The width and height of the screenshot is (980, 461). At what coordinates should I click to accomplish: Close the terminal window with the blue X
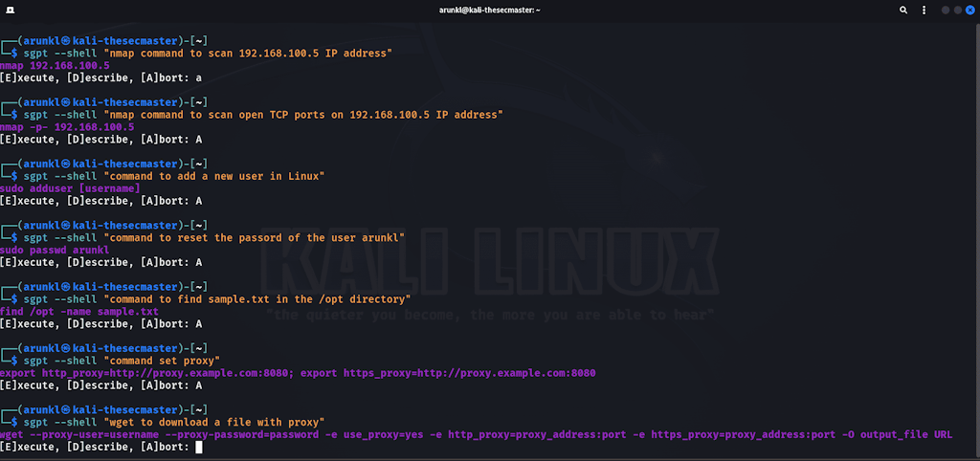[970, 10]
